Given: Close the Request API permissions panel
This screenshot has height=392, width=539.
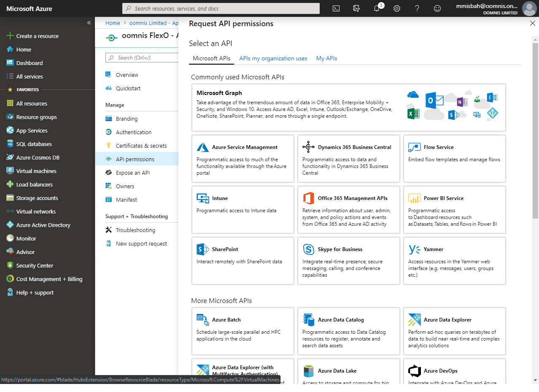Looking at the screenshot, I should [x=532, y=24].
